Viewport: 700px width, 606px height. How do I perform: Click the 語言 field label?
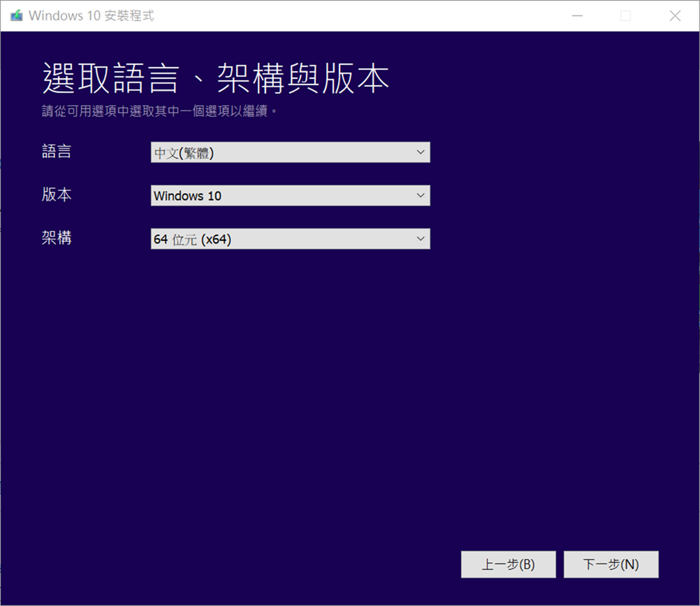57,151
